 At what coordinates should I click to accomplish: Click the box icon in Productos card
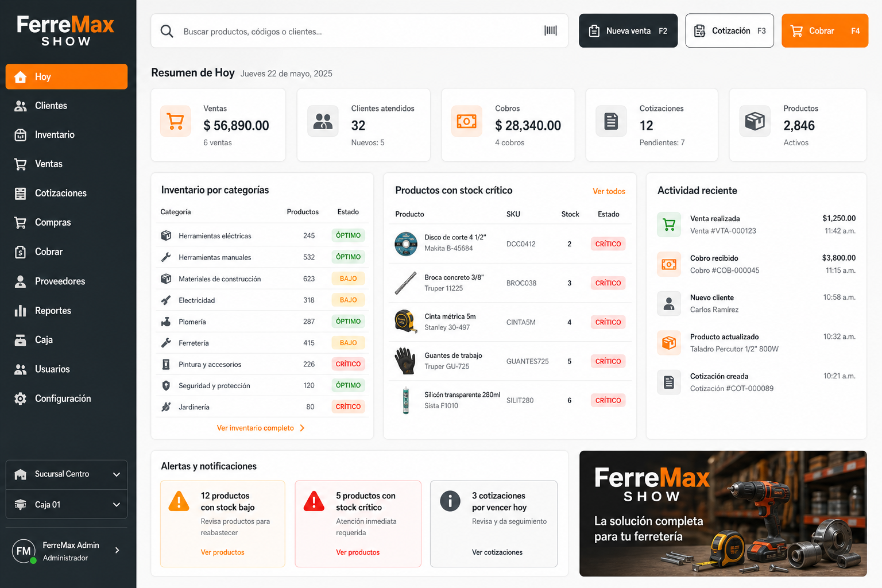(x=755, y=121)
